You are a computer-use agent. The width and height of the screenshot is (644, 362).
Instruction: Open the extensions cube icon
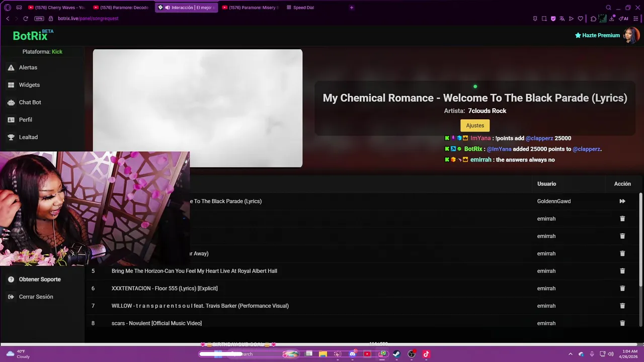click(x=593, y=19)
